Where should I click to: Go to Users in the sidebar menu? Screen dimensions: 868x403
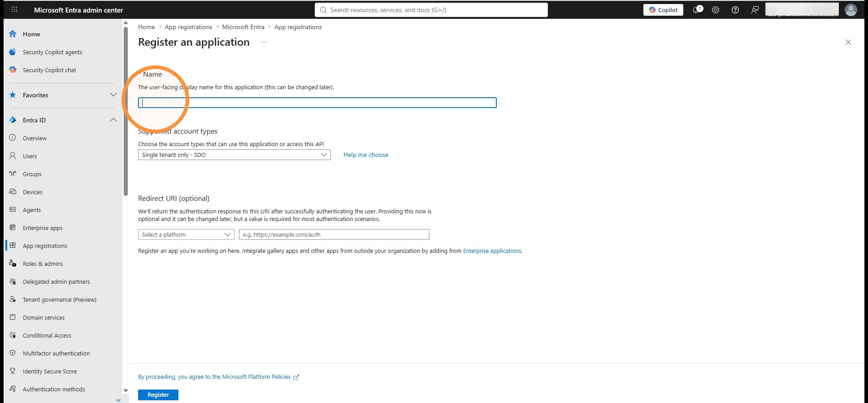click(x=30, y=156)
